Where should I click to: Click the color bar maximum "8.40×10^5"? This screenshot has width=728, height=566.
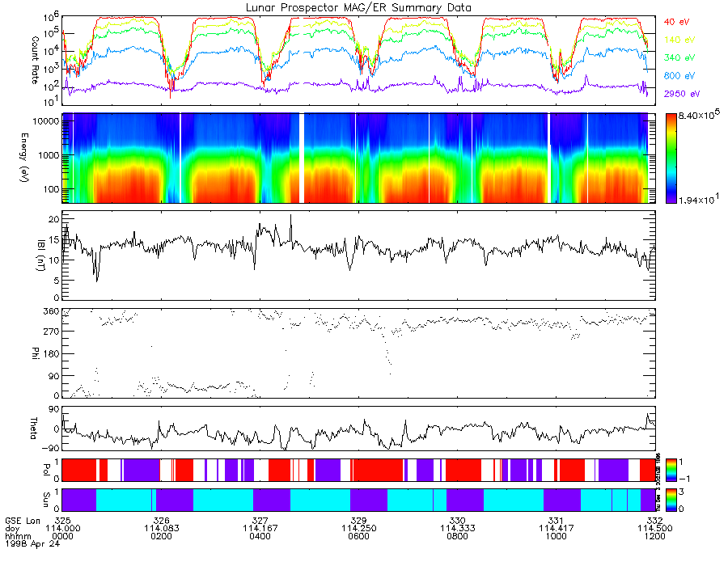pyautogui.click(x=699, y=115)
